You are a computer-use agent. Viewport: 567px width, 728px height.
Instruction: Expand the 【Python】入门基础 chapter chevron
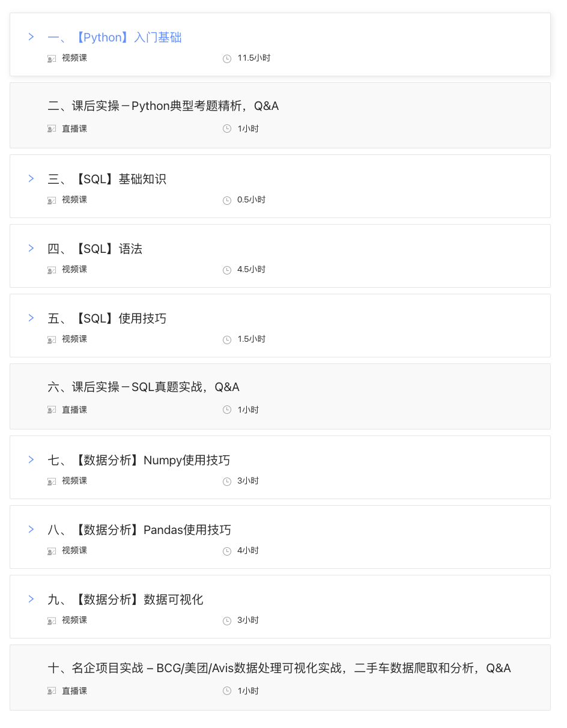[x=31, y=37]
